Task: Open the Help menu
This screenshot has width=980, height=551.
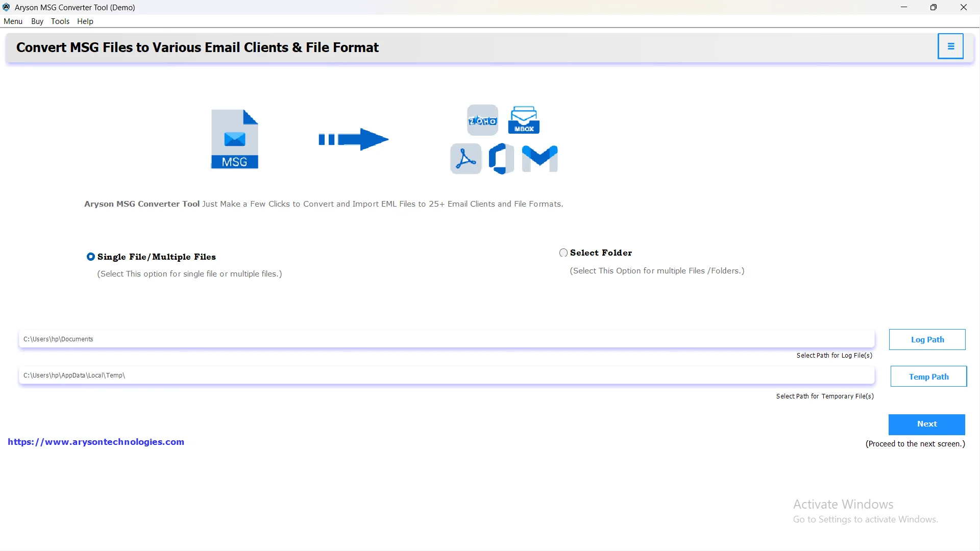Action: (85, 21)
